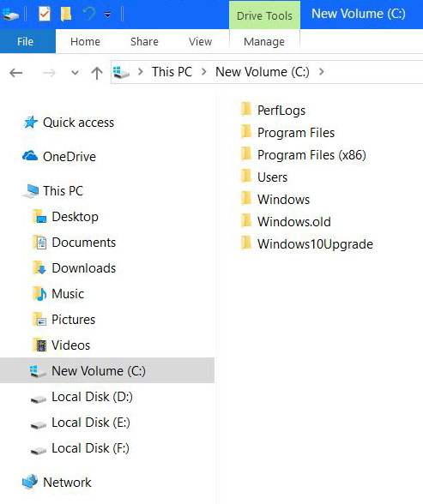Select the Windows10Upgrade folder
The image size is (423, 504).
(x=315, y=244)
